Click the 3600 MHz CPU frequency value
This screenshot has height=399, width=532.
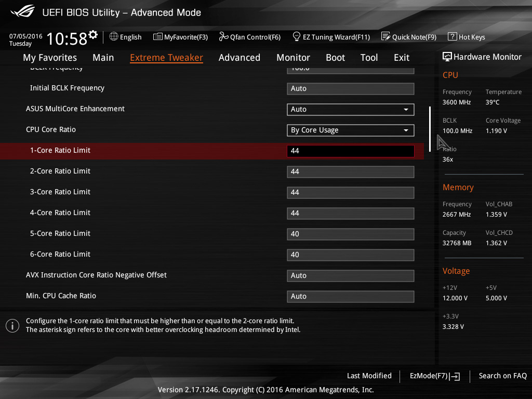[x=457, y=102]
